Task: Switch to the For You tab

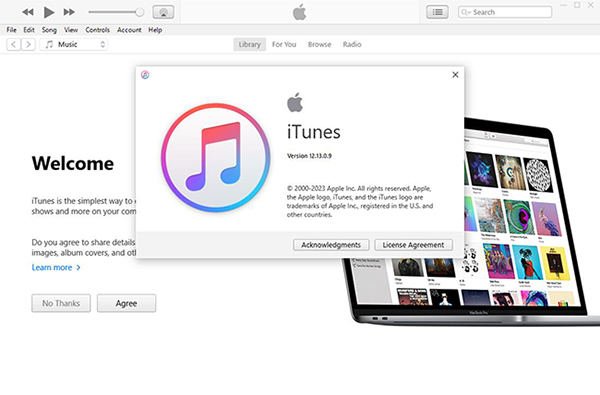Action: click(284, 44)
